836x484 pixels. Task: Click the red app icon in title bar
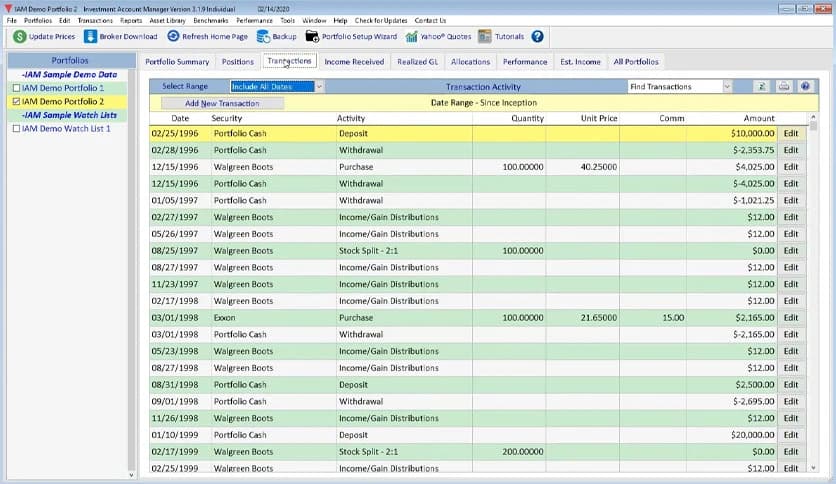[8, 9]
